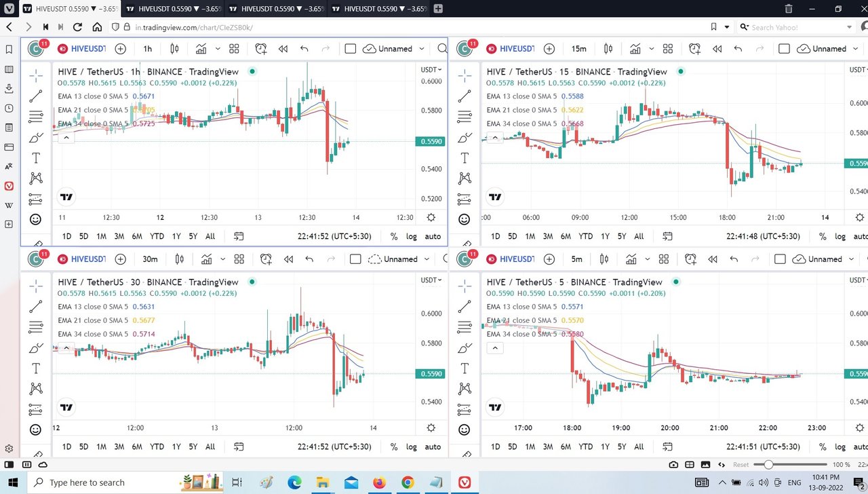The image size is (868, 494).
Task: Toggle auto scale in 1h chart
Action: [433, 236]
